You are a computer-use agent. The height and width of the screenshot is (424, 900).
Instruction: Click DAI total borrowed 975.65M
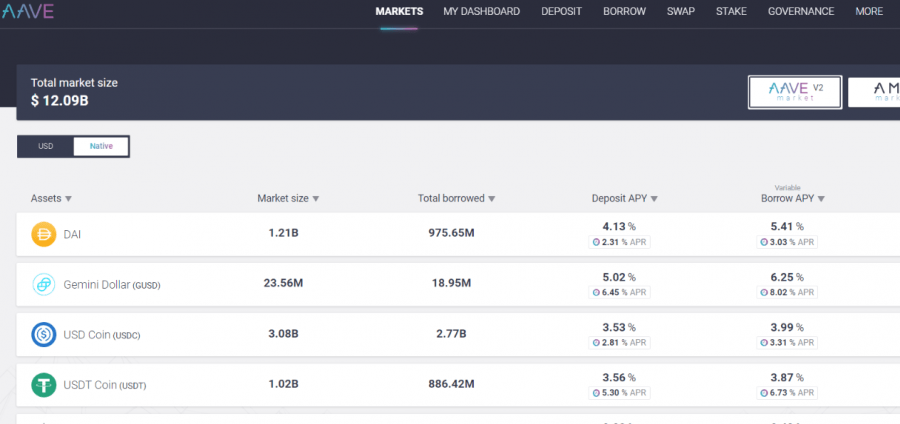point(451,234)
